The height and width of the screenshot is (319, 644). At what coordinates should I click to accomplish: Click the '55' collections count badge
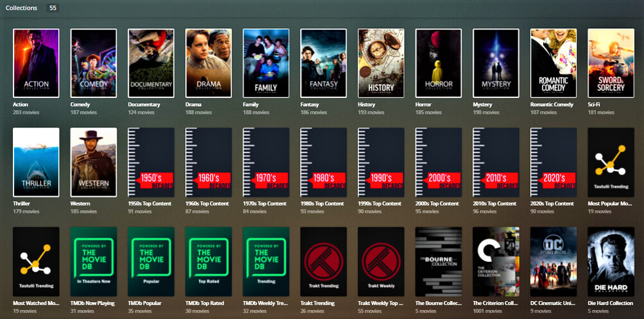point(53,8)
